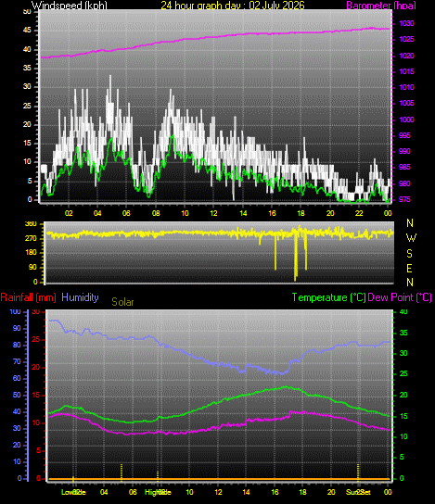Select the Humidity legend label
Viewport: 435px width, 504px height.
click(80, 297)
